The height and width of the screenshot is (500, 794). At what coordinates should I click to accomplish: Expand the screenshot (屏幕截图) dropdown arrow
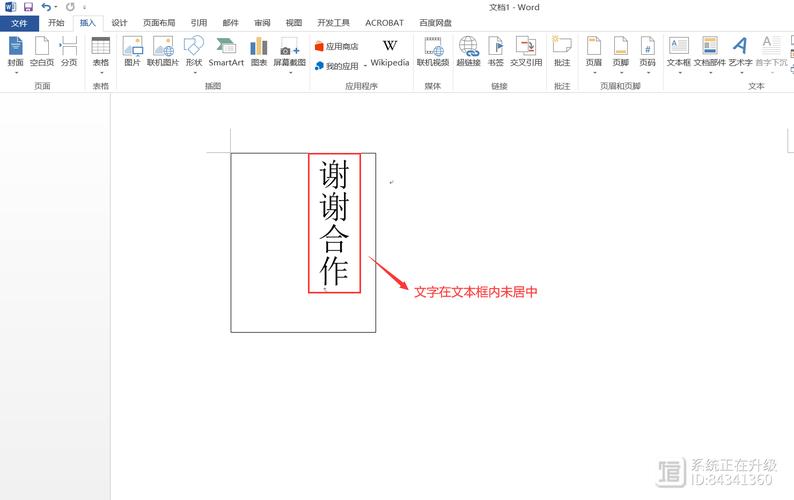coord(290,73)
